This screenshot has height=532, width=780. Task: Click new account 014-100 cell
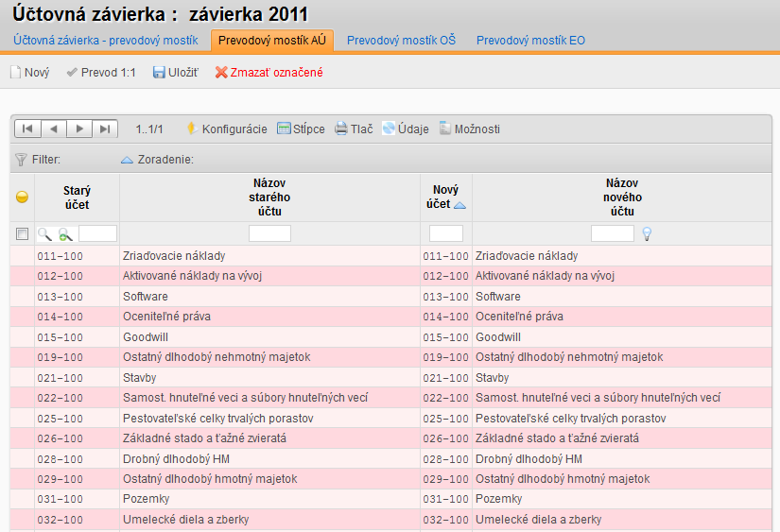tap(445, 317)
